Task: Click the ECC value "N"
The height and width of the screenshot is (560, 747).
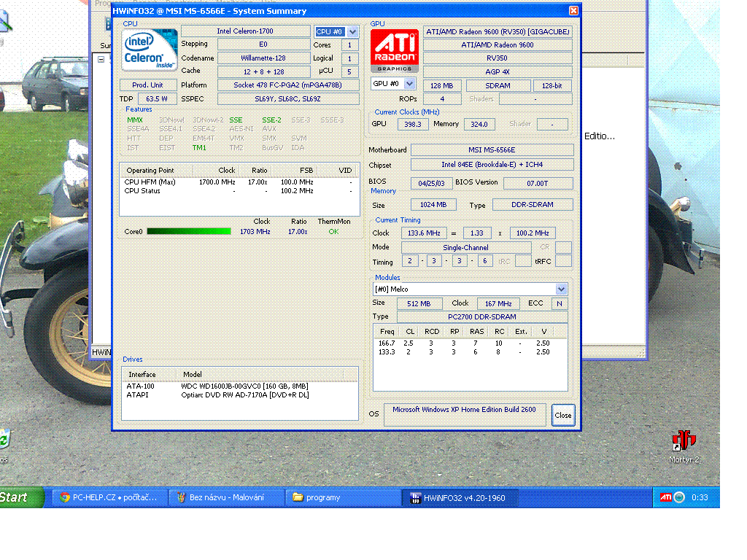Action: 560,304
